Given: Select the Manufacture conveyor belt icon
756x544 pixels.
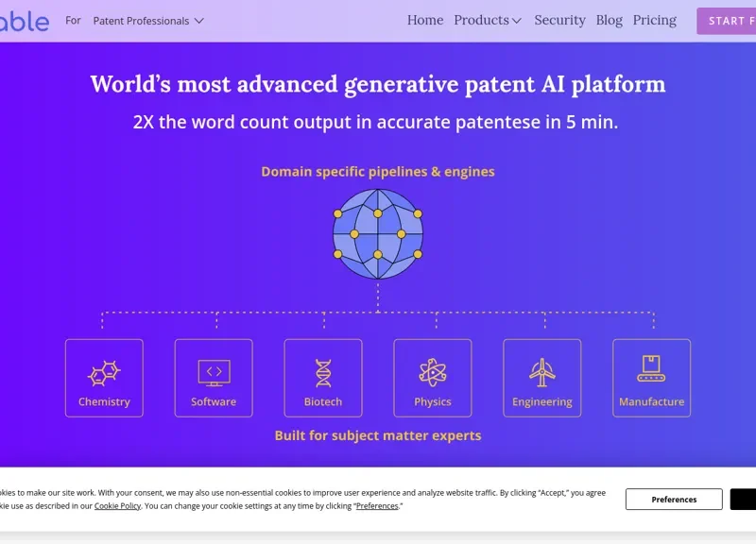Looking at the screenshot, I should tap(652, 369).
